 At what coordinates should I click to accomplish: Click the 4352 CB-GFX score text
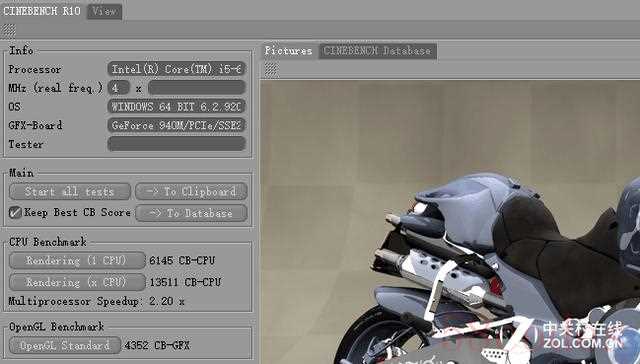pos(157,345)
